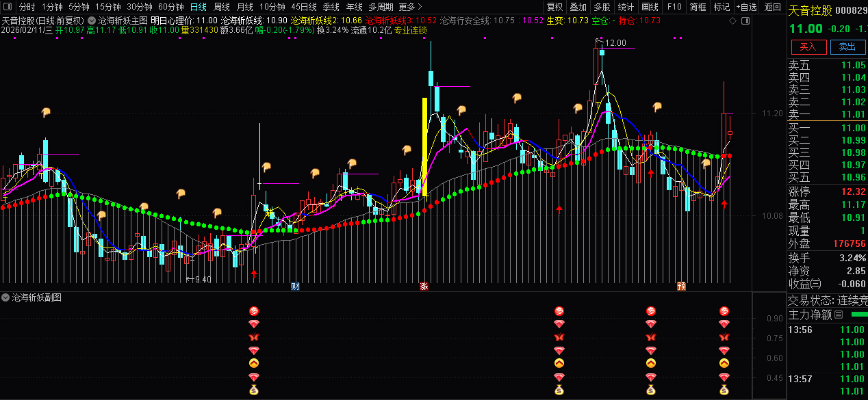Click the blue 卖出 sell button
Screen dimensions: 868x400
847,46
